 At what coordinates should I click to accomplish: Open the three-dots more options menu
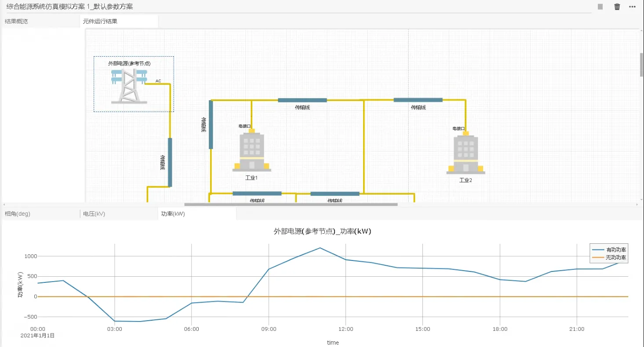pyautogui.click(x=633, y=7)
